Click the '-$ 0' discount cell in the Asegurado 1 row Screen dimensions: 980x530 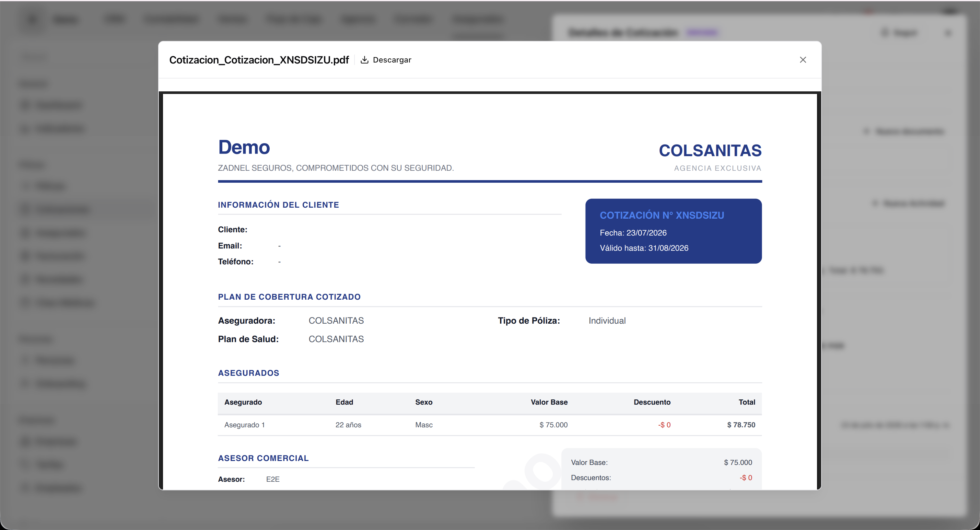pyautogui.click(x=664, y=425)
